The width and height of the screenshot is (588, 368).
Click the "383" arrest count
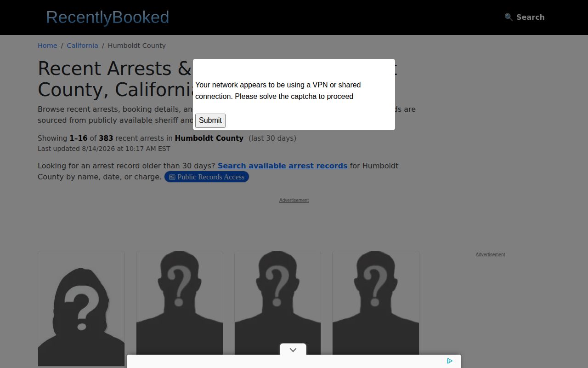pyautogui.click(x=106, y=138)
